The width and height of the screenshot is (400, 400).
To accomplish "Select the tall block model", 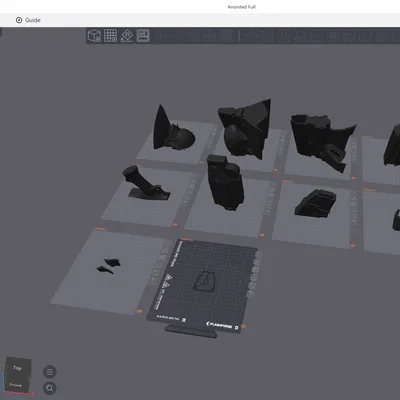I will coord(225,183).
